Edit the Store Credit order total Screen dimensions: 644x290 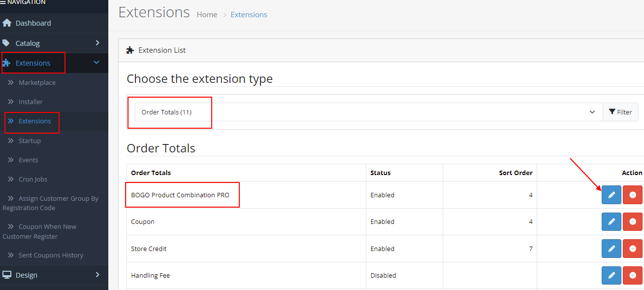coord(612,249)
